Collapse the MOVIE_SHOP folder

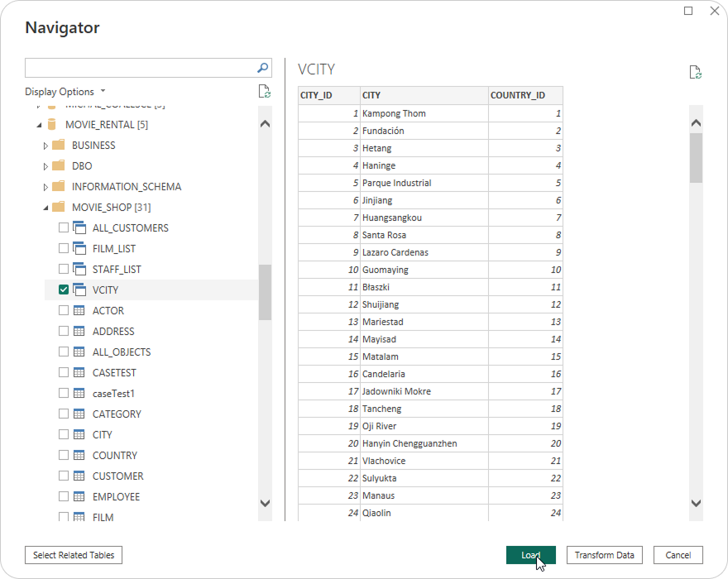click(x=46, y=208)
